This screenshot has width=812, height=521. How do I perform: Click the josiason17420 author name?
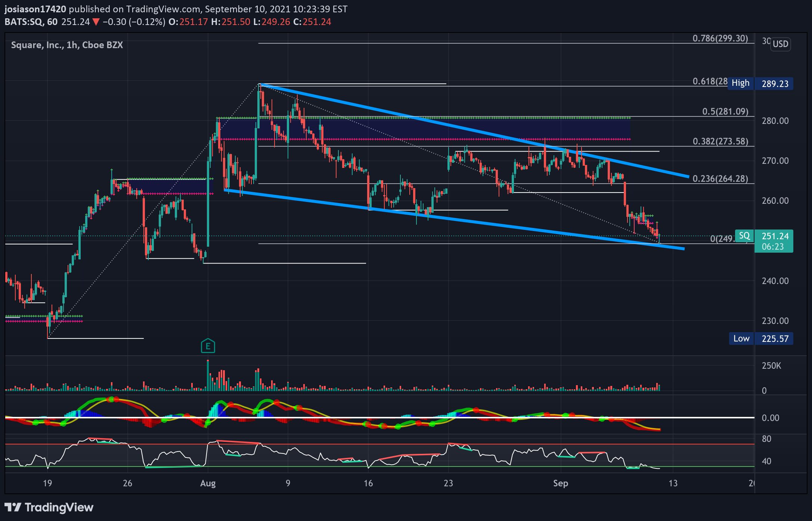click(35, 9)
